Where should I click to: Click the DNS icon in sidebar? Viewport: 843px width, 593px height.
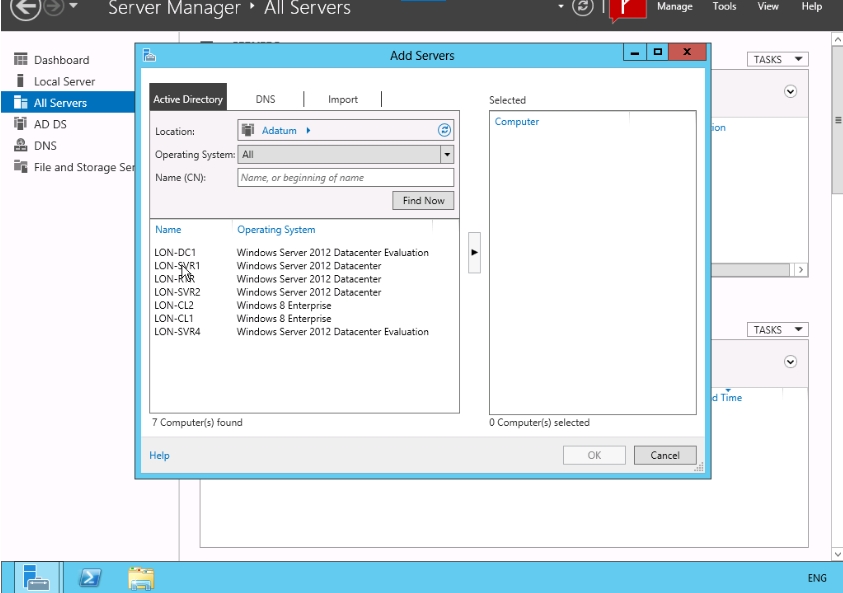coord(20,145)
